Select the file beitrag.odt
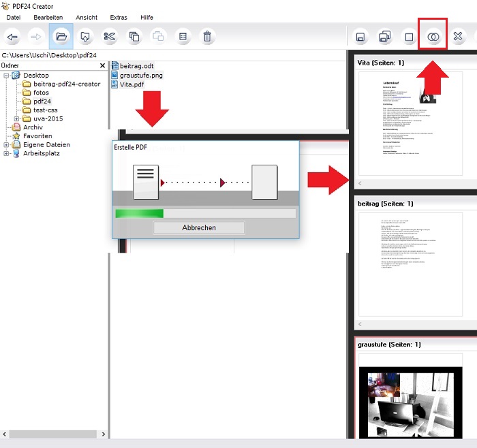Image resolution: width=477 pixels, height=448 pixels. click(x=136, y=66)
